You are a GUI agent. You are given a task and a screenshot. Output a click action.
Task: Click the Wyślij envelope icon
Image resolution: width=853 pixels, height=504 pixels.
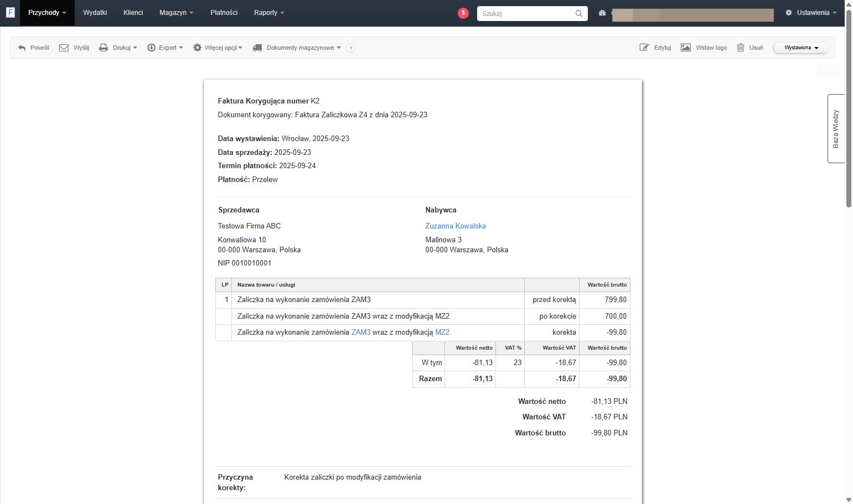pos(64,48)
